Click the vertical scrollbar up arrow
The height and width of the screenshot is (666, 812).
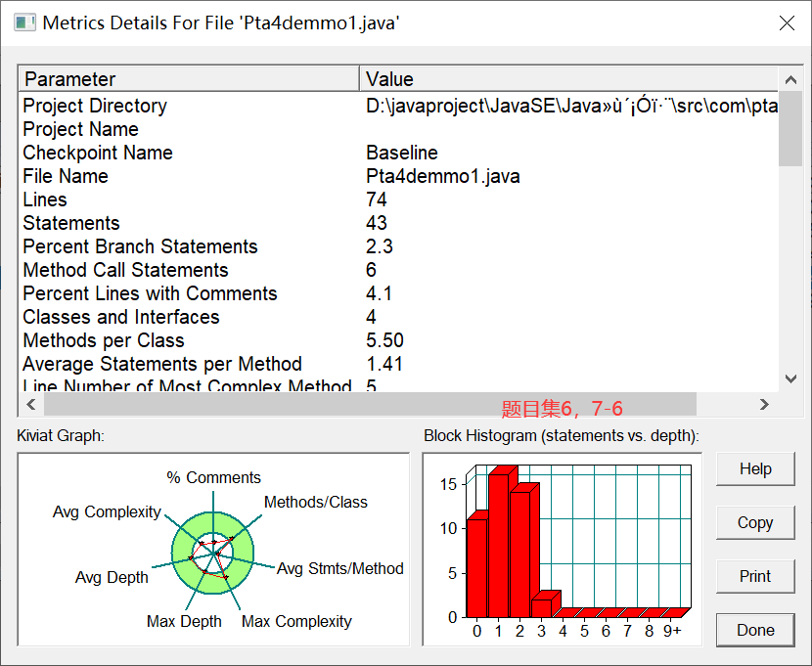tap(790, 79)
